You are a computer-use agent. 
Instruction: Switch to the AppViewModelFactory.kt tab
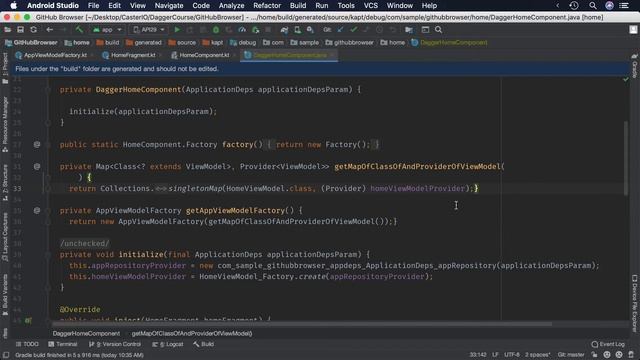point(55,55)
